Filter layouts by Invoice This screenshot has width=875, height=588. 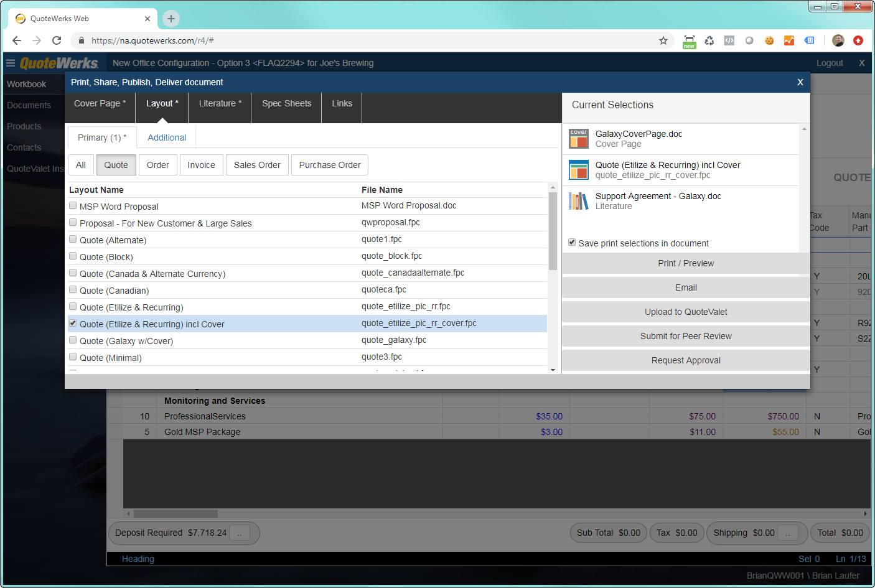tap(202, 165)
